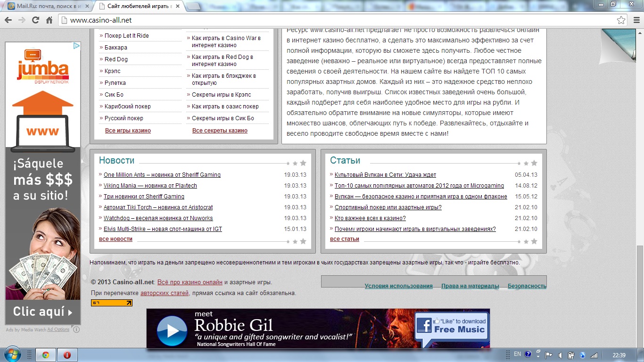Image resolution: width=644 pixels, height=362 pixels.
Task: Open the 'Viking Mania' Playtech news item
Action: pos(150,186)
